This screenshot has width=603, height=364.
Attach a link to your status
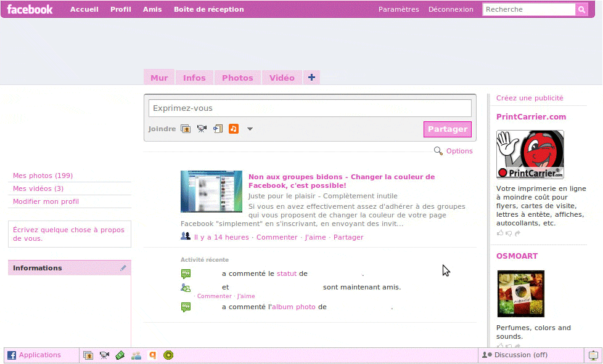pos(217,129)
